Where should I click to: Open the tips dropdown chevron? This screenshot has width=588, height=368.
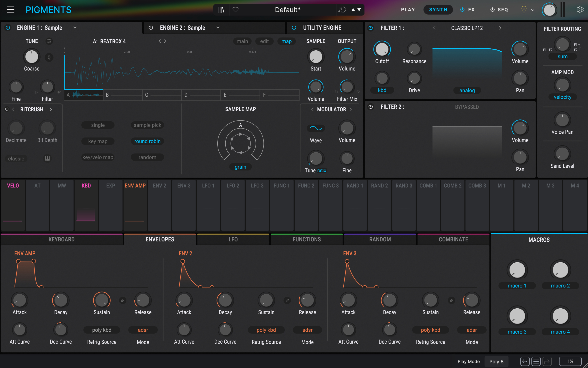533,10
